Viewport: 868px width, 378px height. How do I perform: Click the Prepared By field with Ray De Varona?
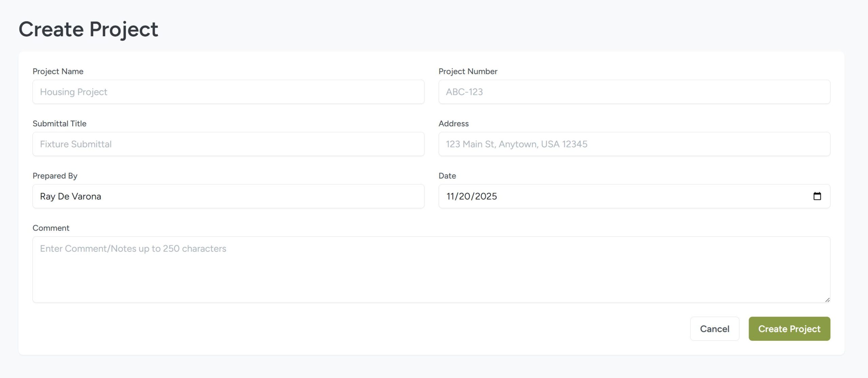pyautogui.click(x=228, y=196)
